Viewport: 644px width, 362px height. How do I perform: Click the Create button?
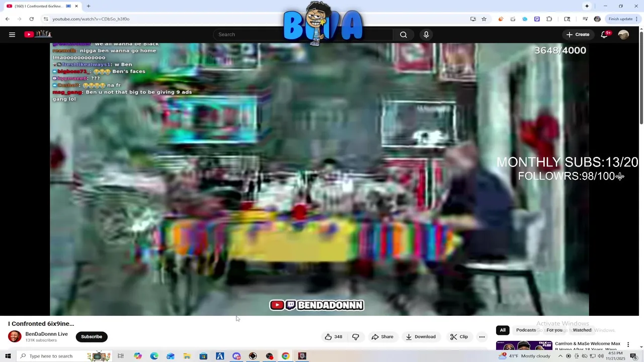pyautogui.click(x=578, y=34)
